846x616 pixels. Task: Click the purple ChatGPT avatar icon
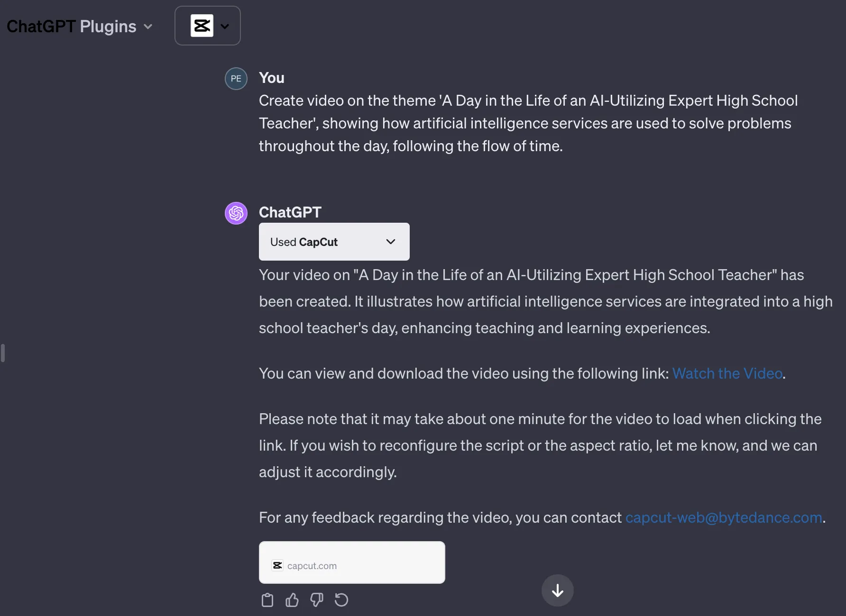(236, 213)
